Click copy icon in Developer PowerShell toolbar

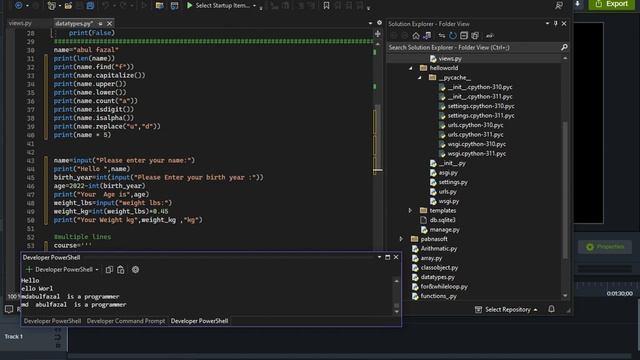coord(109,269)
